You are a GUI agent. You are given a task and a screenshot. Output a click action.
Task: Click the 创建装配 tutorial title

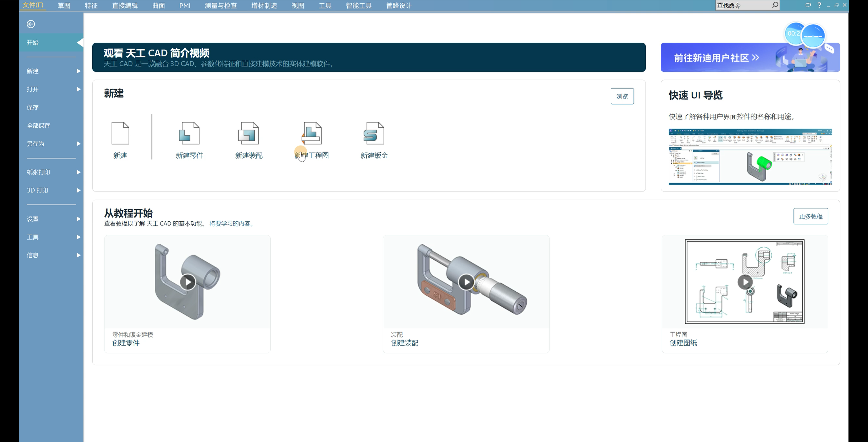(x=404, y=343)
